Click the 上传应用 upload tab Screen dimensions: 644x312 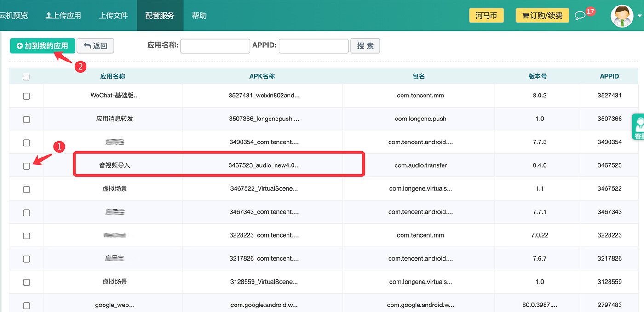[63, 16]
